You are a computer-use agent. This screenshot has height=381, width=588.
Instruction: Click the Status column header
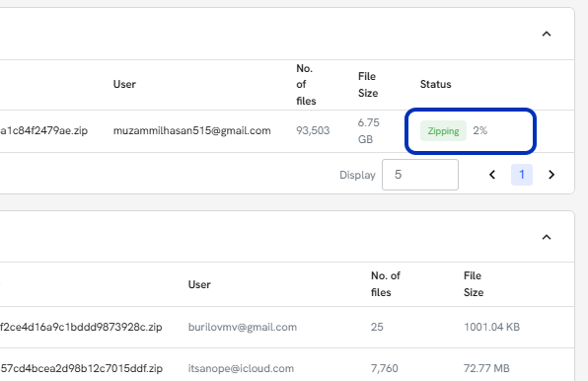point(435,84)
